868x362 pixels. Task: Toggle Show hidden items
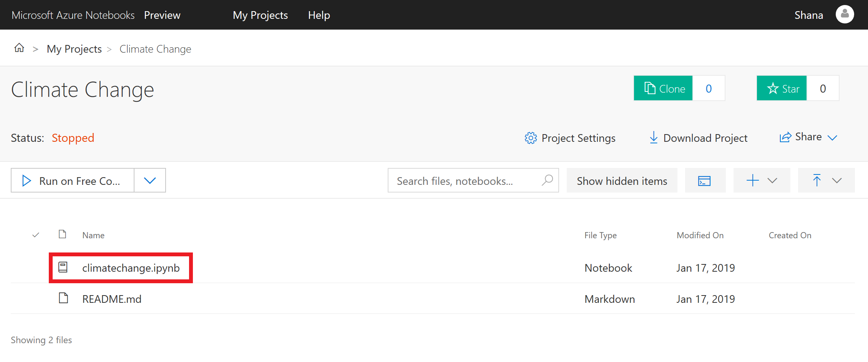tap(622, 181)
